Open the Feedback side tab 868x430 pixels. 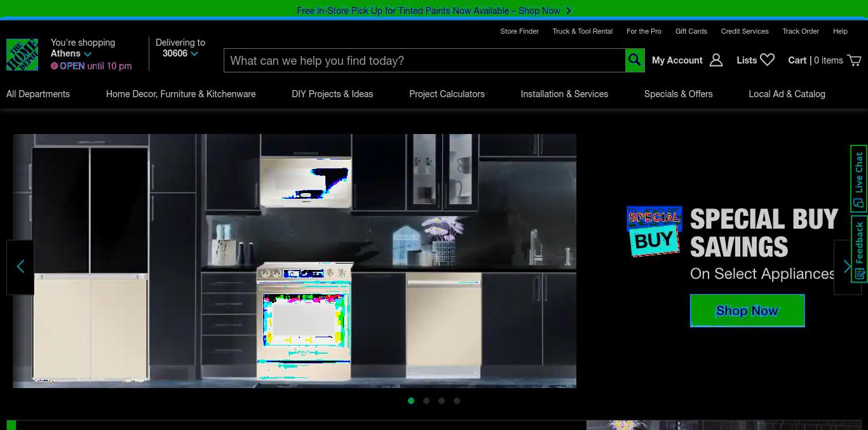click(859, 250)
